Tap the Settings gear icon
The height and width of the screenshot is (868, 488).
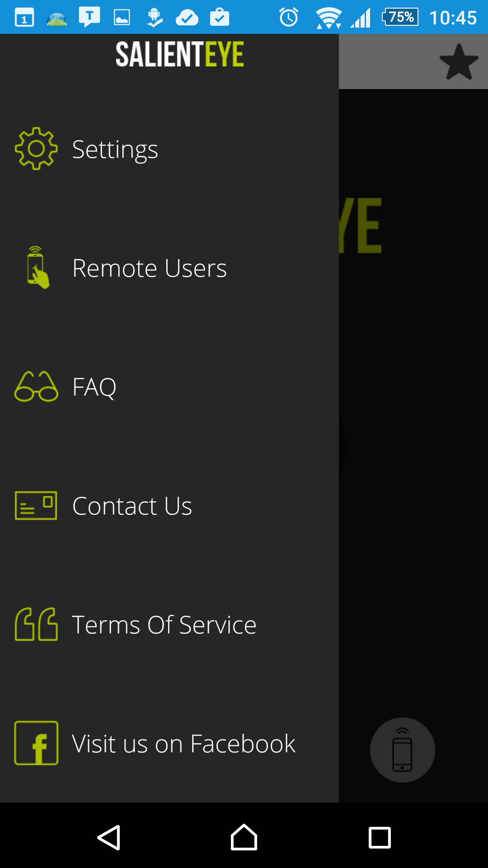[36, 149]
